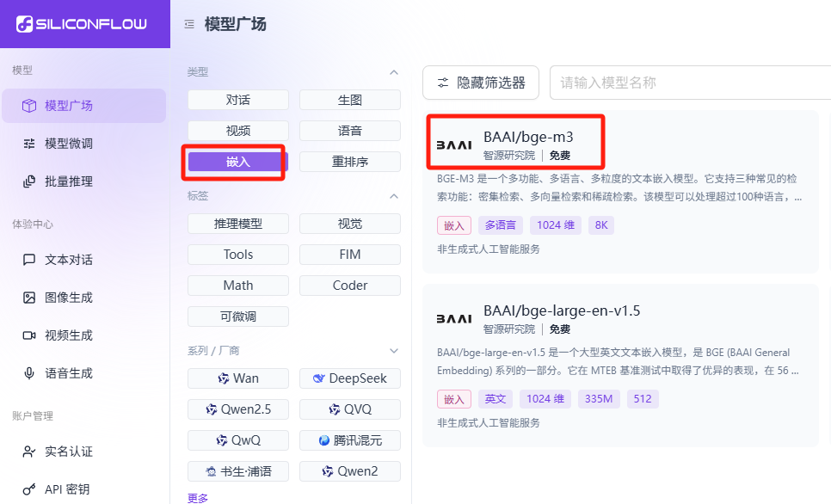Click 更多 to show more vendors
This screenshot has height=504, width=831.
click(198, 498)
